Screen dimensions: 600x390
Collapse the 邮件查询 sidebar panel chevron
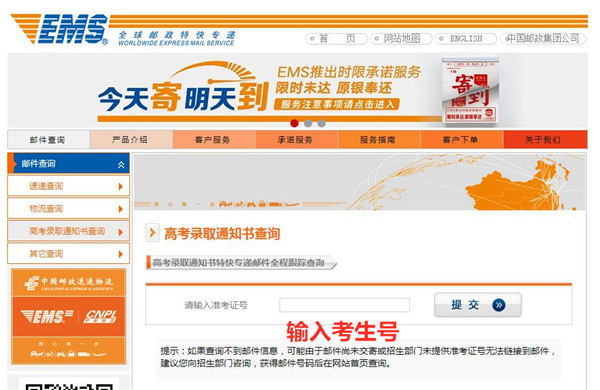click(121, 165)
